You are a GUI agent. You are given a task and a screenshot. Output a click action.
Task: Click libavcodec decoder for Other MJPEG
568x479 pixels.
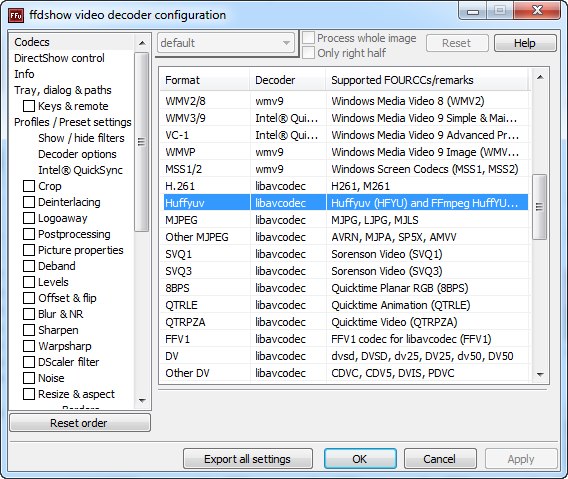point(281,237)
